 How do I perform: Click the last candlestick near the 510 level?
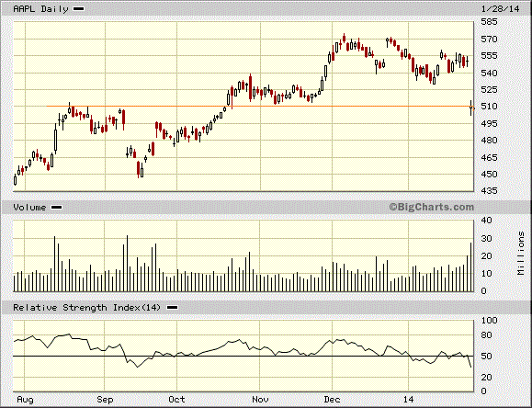coord(471,108)
